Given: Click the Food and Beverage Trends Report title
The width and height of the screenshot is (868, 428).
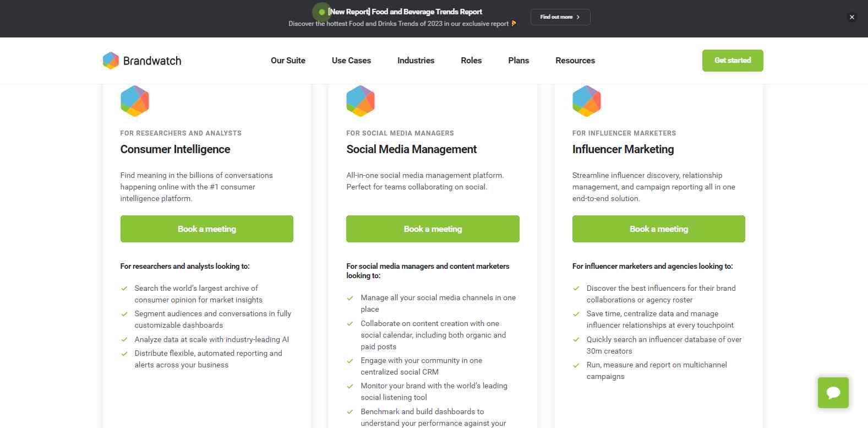Looking at the screenshot, I should tap(405, 12).
